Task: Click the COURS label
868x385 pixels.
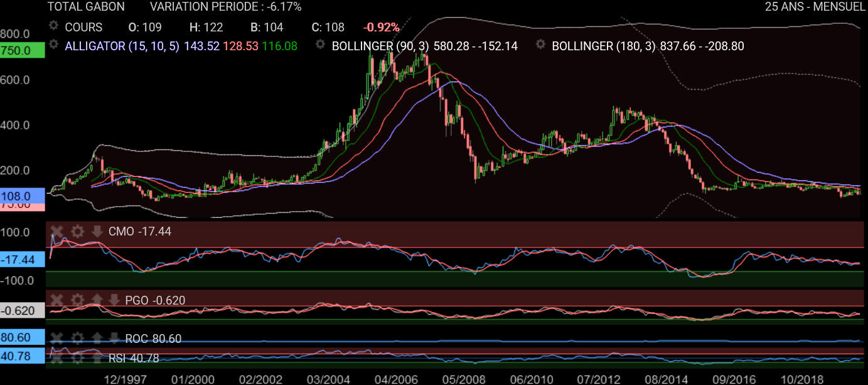Action: 83,27
